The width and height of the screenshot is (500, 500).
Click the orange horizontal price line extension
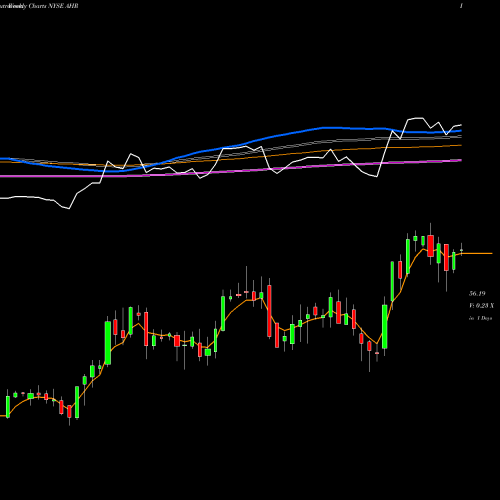click(x=477, y=254)
